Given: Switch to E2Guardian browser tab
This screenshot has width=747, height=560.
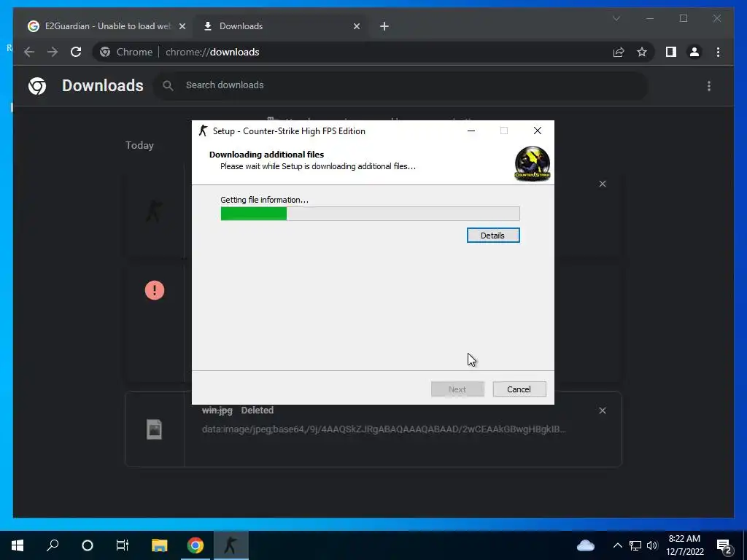Looking at the screenshot, I should 107,26.
